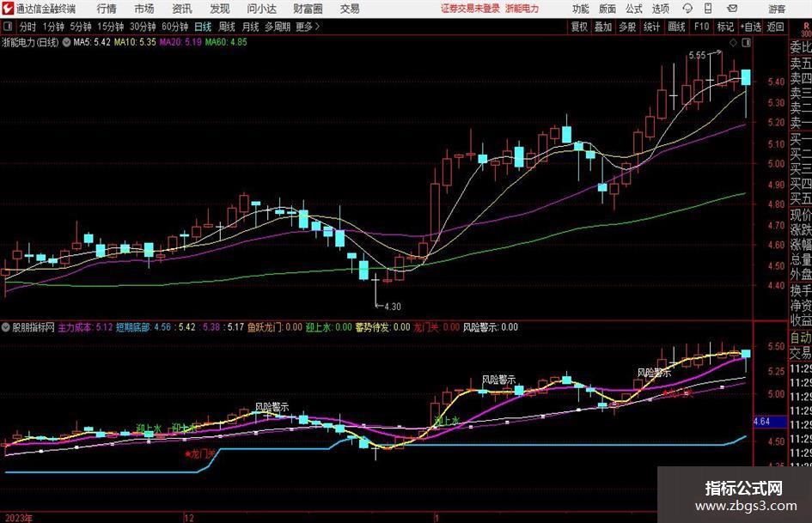812x523 pixels.
Task: Switch to 分时 chart period
Action: 27,27
